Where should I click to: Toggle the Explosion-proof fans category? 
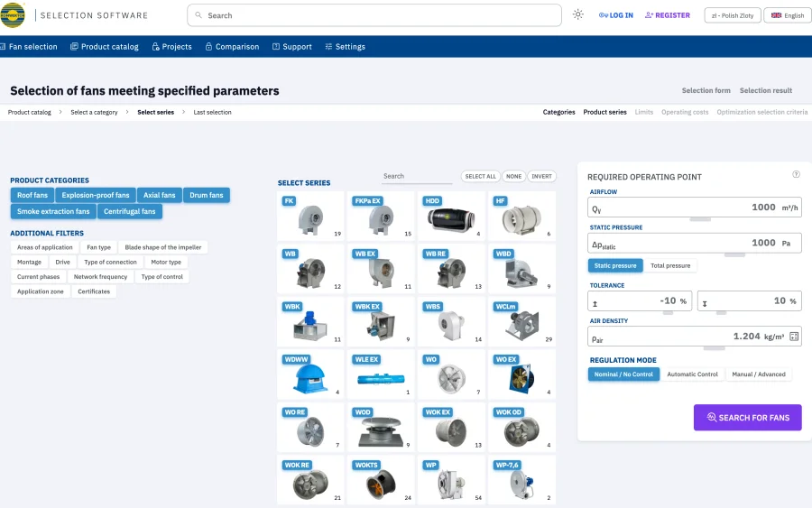96,195
